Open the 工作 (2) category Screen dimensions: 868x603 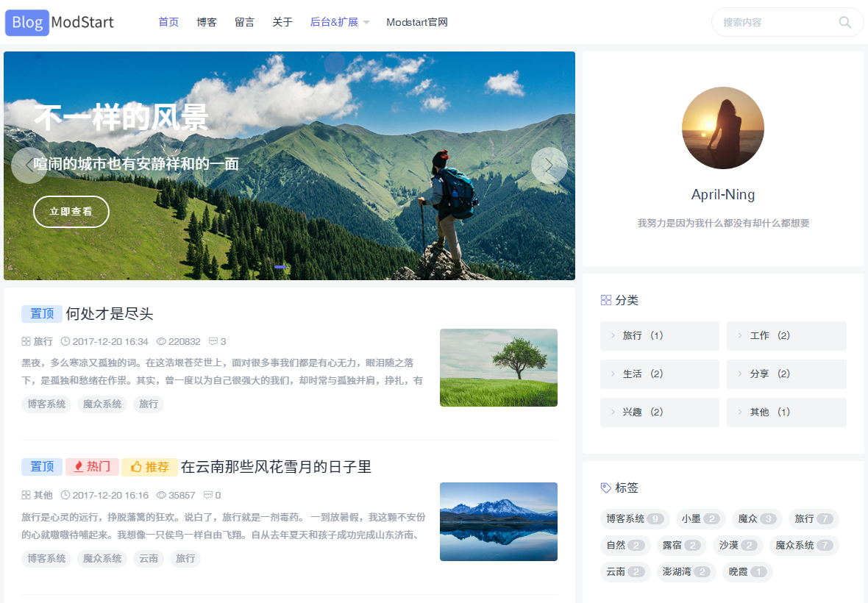(x=786, y=335)
